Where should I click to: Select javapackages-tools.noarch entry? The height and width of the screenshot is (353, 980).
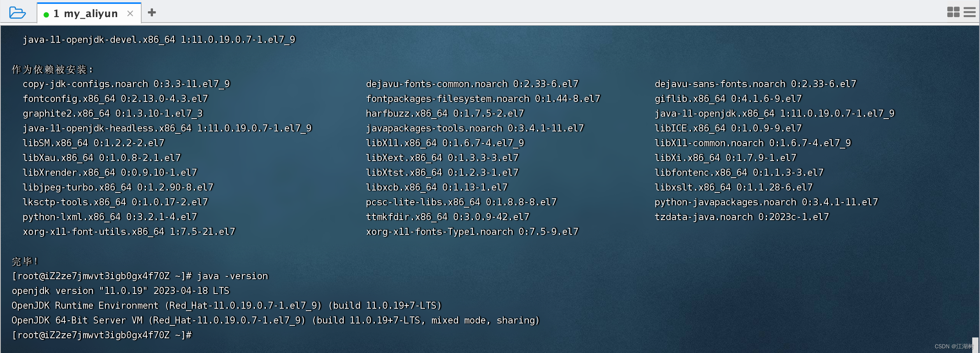[x=475, y=128]
